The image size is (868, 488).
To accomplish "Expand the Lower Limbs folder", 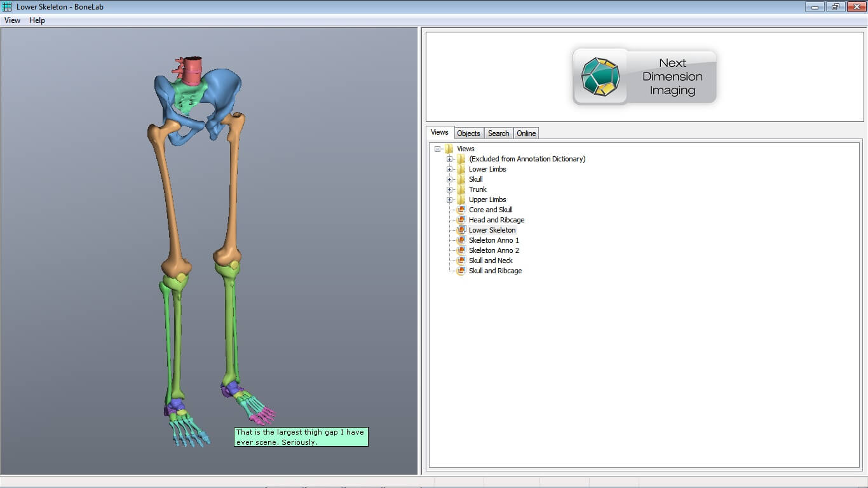I will tap(449, 169).
